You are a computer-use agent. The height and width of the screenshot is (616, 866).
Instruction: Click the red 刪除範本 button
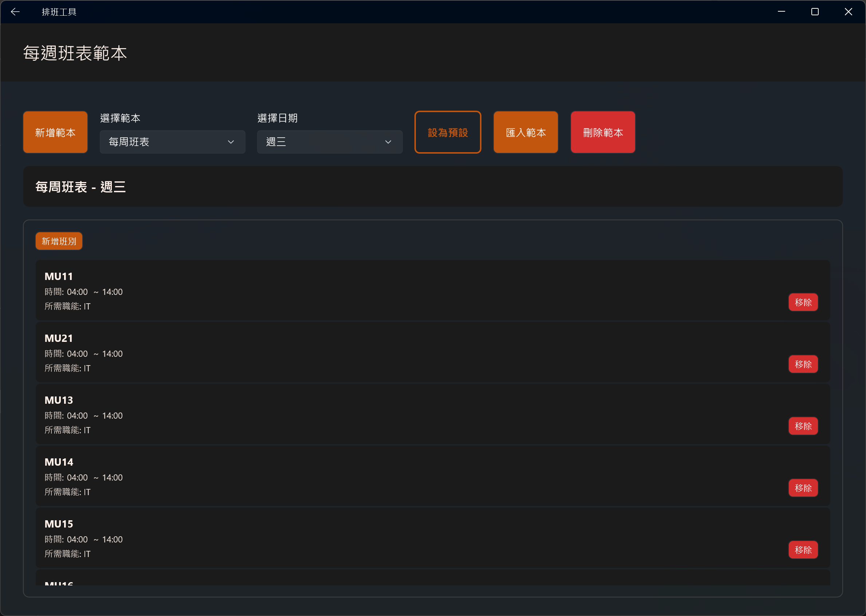(603, 133)
